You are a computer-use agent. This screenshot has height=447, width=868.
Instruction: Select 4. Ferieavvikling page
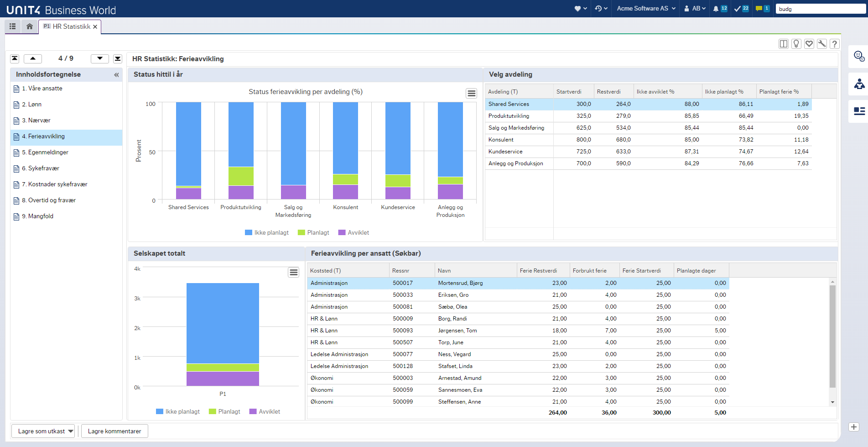66,137
